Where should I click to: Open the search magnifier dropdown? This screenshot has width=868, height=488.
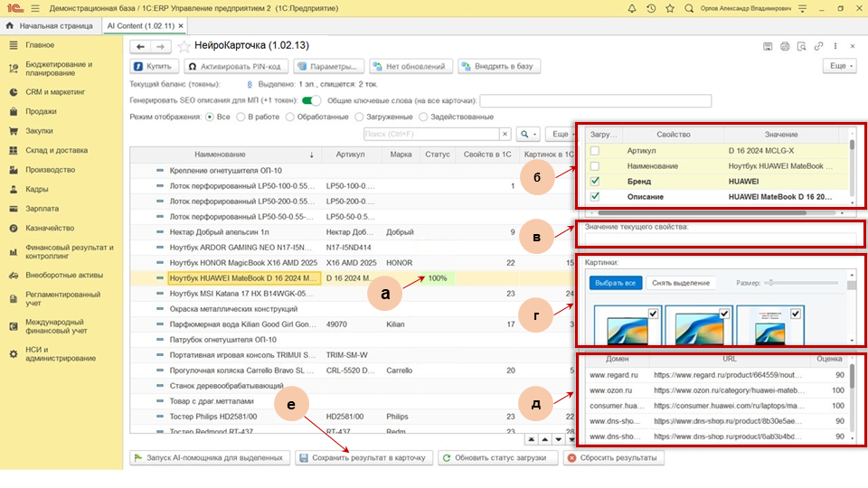pos(527,134)
